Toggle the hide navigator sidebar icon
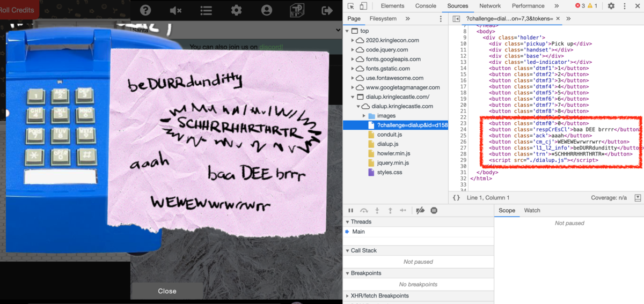This screenshot has height=304, width=644. (x=457, y=19)
